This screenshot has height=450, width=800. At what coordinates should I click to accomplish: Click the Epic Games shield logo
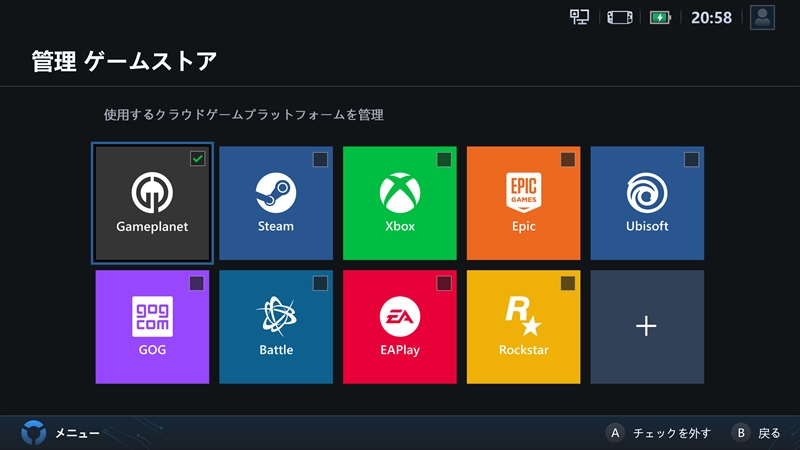pos(523,192)
